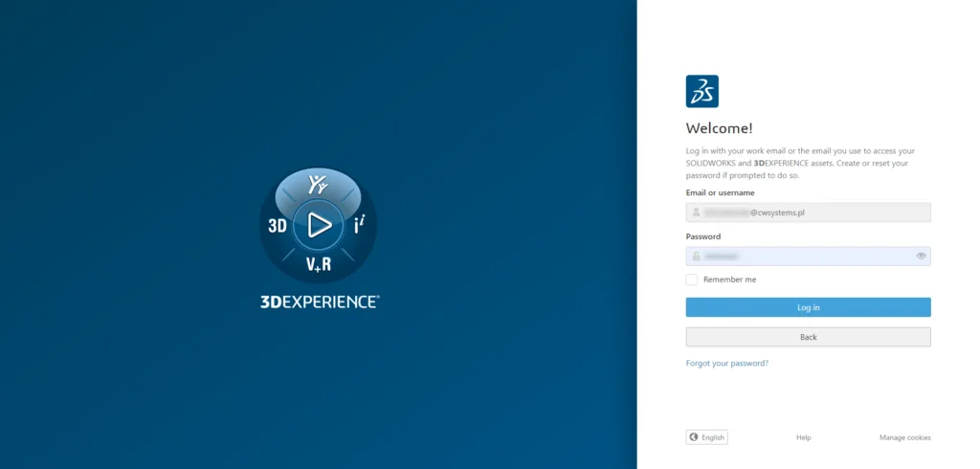Image resolution: width=980 pixels, height=469 pixels.
Task: Select the 3D quadrant of the compass
Action: (x=278, y=226)
